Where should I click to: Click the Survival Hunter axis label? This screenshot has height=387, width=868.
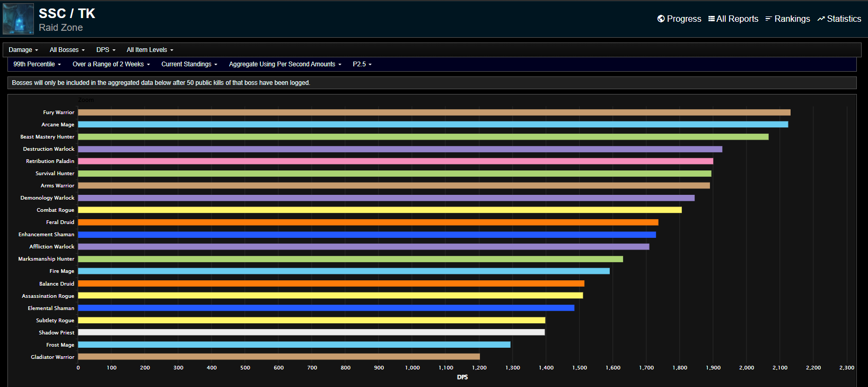(55, 174)
